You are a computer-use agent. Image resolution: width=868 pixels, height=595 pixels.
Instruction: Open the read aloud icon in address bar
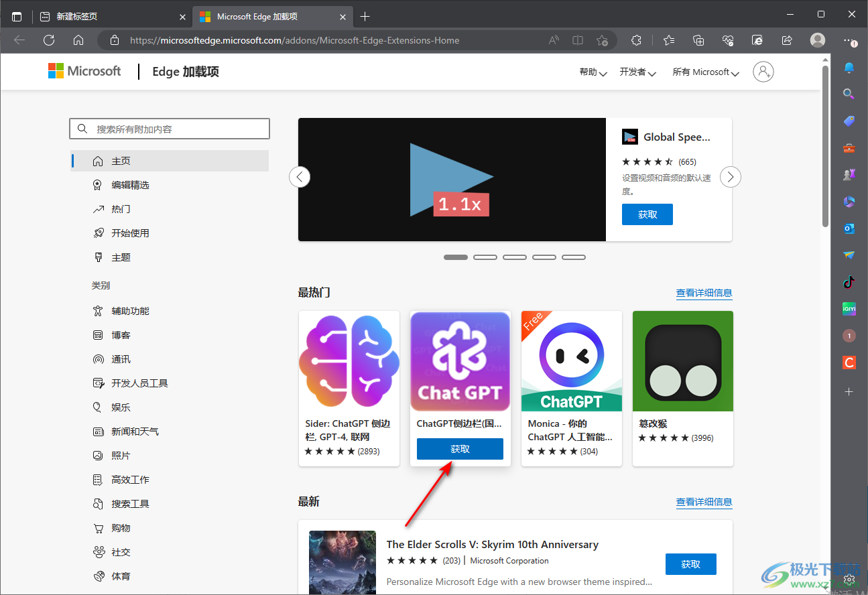(x=554, y=40)
